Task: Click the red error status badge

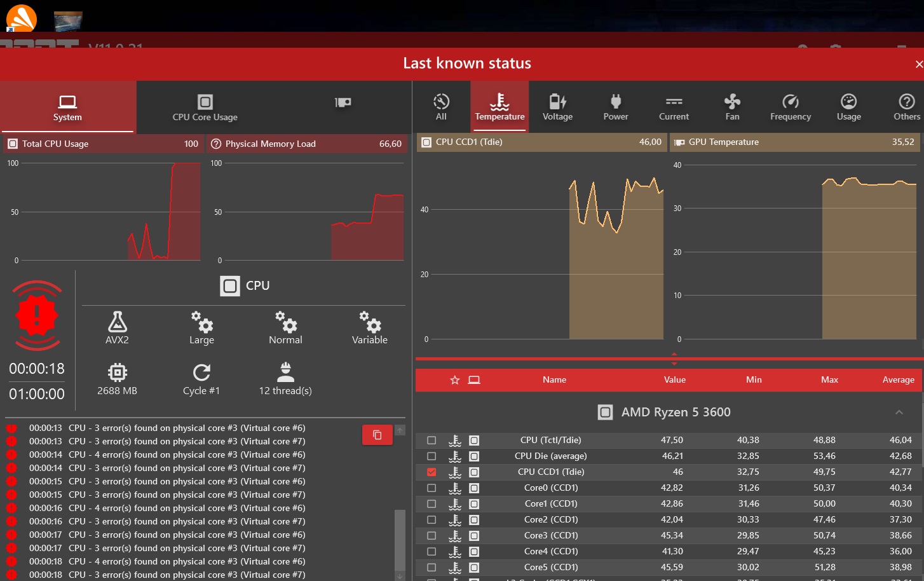Action: 37,315
